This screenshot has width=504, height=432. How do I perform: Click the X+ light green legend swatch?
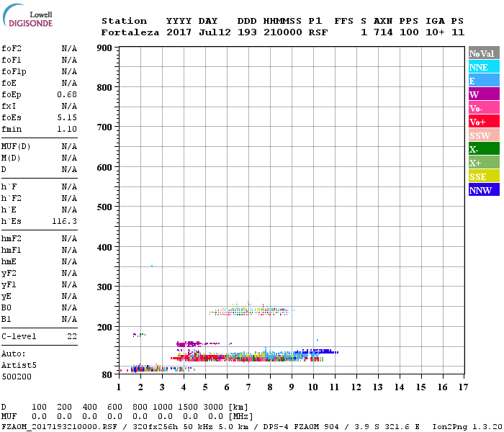tap(484, 163)
